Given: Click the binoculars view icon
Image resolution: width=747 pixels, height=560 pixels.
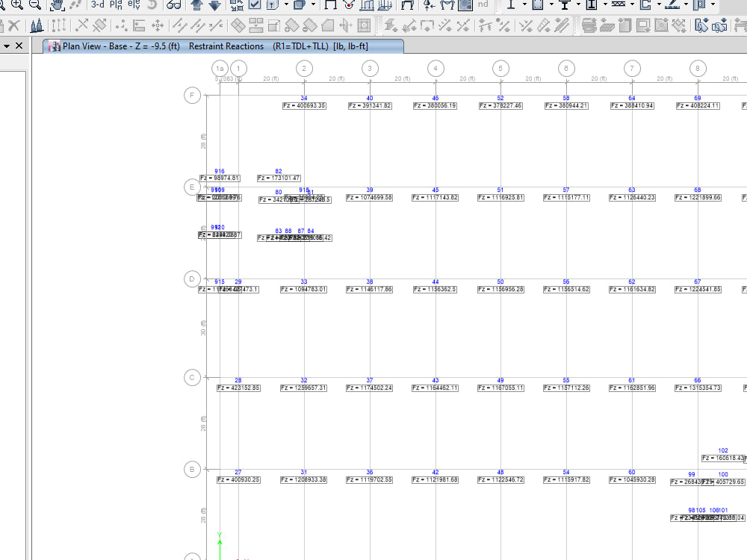Looking at the screenshot, I should (173, 6).
